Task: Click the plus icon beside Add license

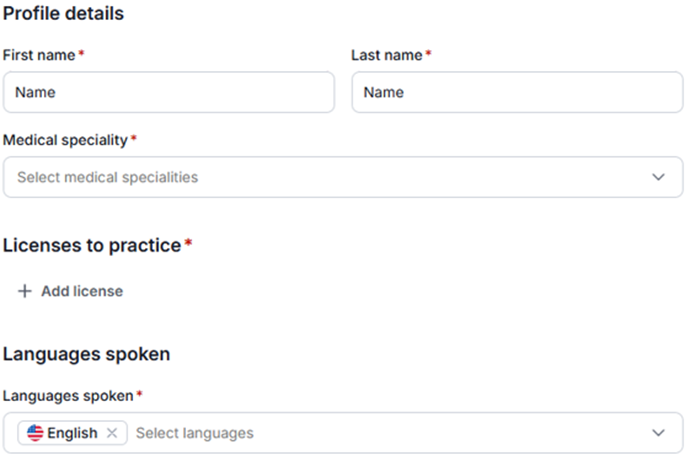Action: tap(25, 291)
